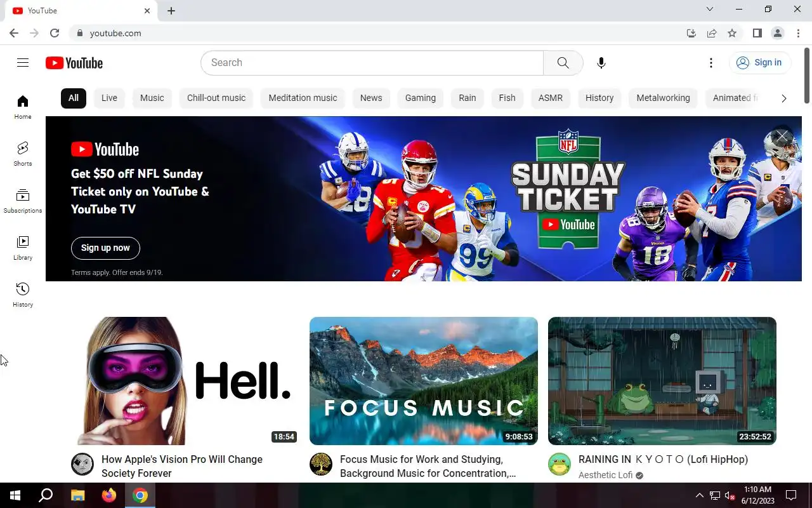Click the Sign up now button
Viewport: 812px width, 508px height.
click(x=105, y=248)
